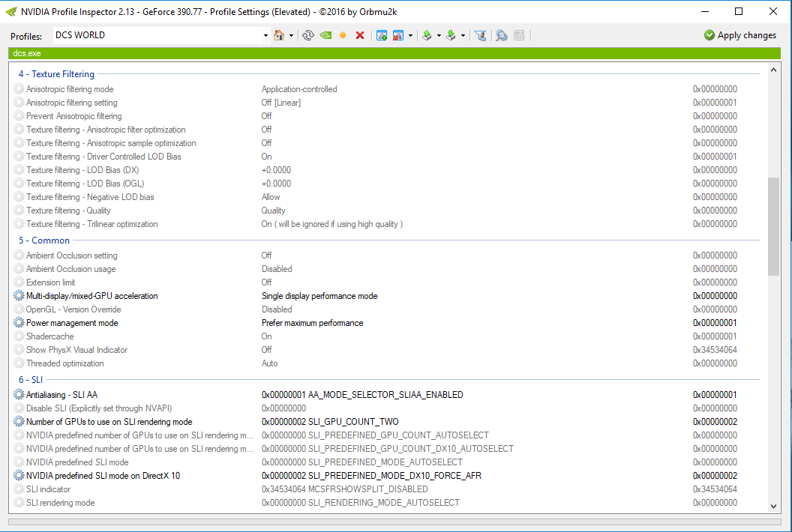Remove an application from the profile with the window-X icon

398,35
